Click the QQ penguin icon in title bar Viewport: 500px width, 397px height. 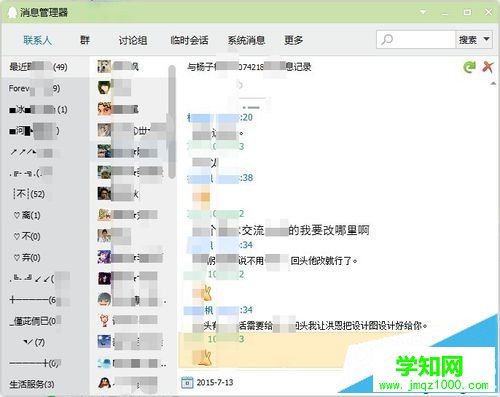click(12, 12)
